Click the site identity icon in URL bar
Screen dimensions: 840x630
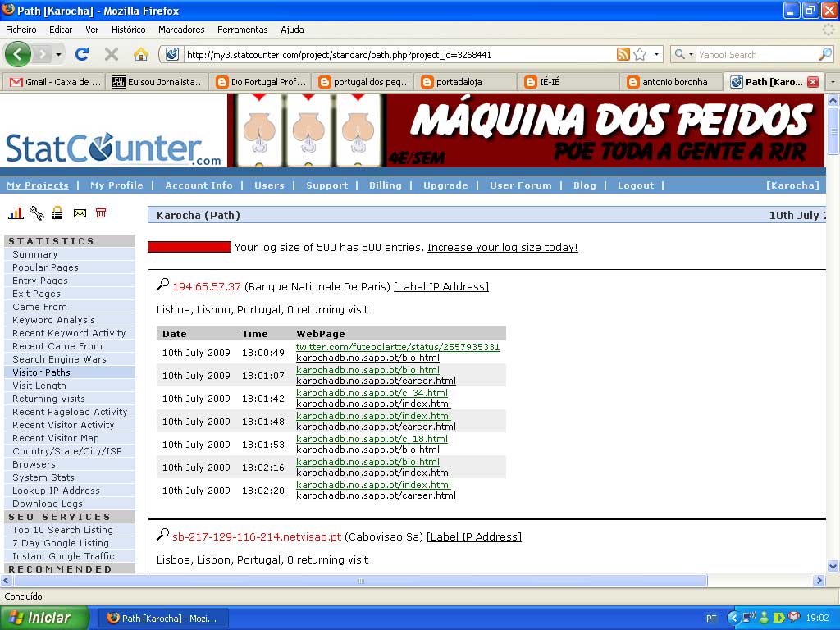(172, 54)
